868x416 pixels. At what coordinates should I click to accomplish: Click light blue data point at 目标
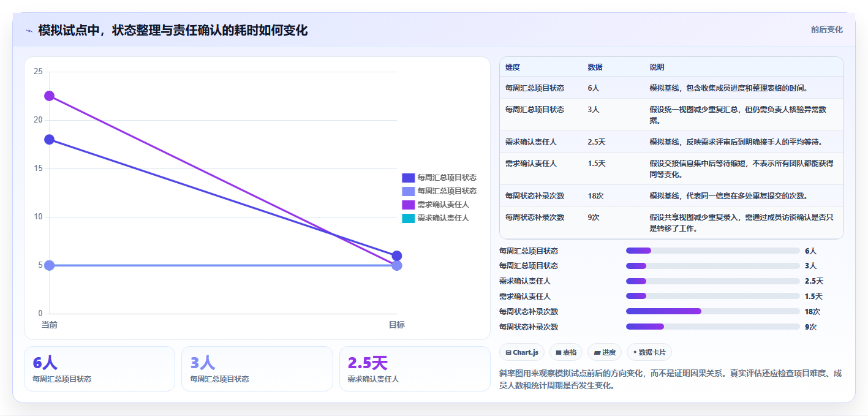[x=396, y=265]
